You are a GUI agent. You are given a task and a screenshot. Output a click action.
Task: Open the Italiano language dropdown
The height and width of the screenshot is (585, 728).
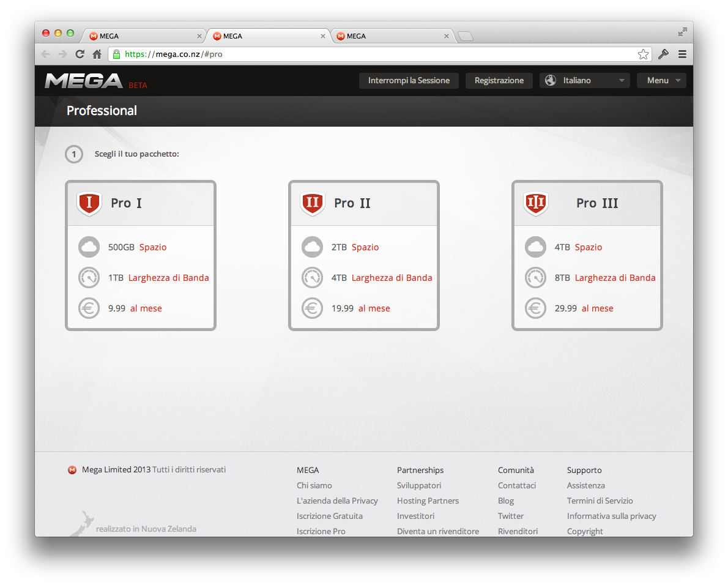584,81
